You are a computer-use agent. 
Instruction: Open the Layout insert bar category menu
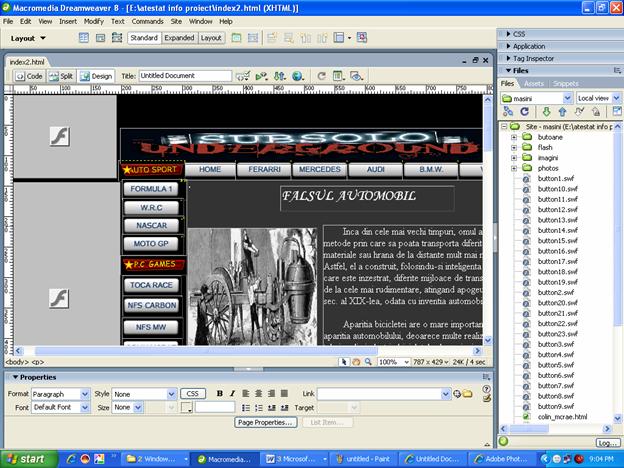coord(28,38)
